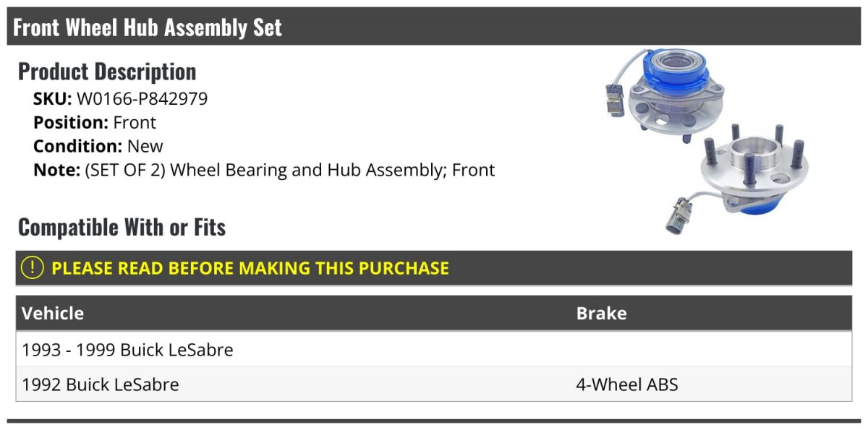Screen dimensions: 868x430
Task: Click the Product Description heading
Action: click(107, 72)
